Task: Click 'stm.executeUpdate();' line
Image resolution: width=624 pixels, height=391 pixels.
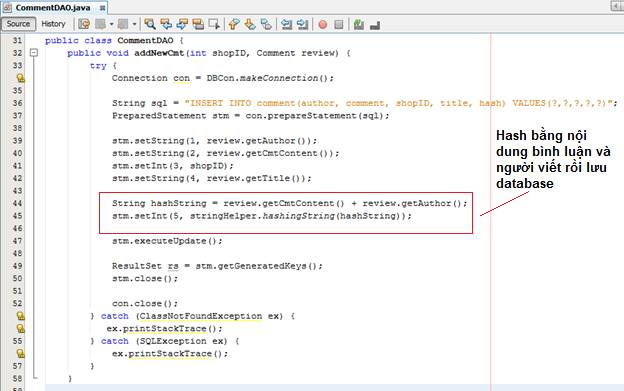Action: 167,241
